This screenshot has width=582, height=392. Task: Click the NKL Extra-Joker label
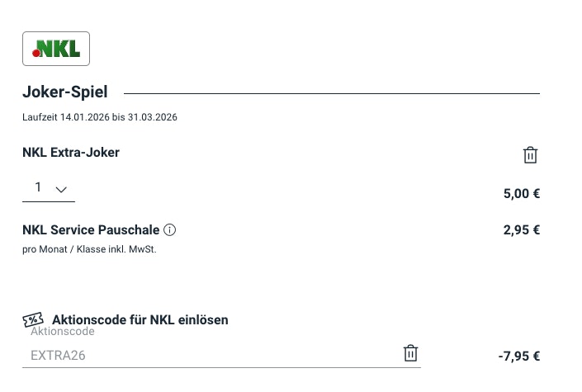[71, 152]
